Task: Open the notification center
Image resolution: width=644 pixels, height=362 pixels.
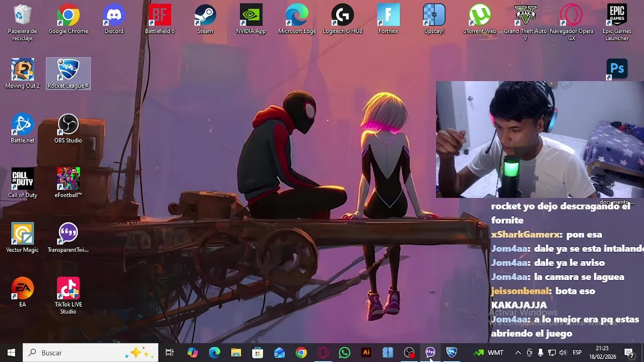Action: coord(629,352)
